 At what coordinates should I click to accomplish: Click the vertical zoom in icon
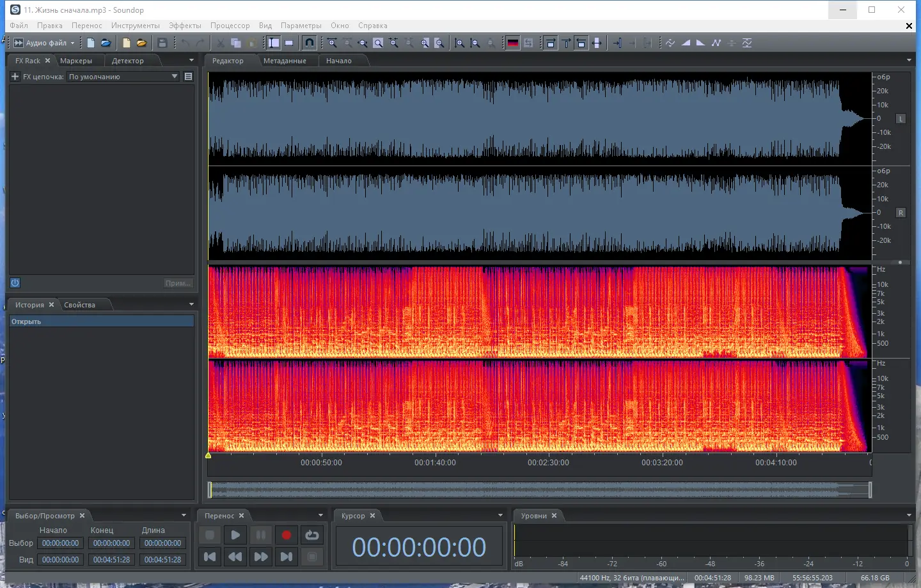460,43
